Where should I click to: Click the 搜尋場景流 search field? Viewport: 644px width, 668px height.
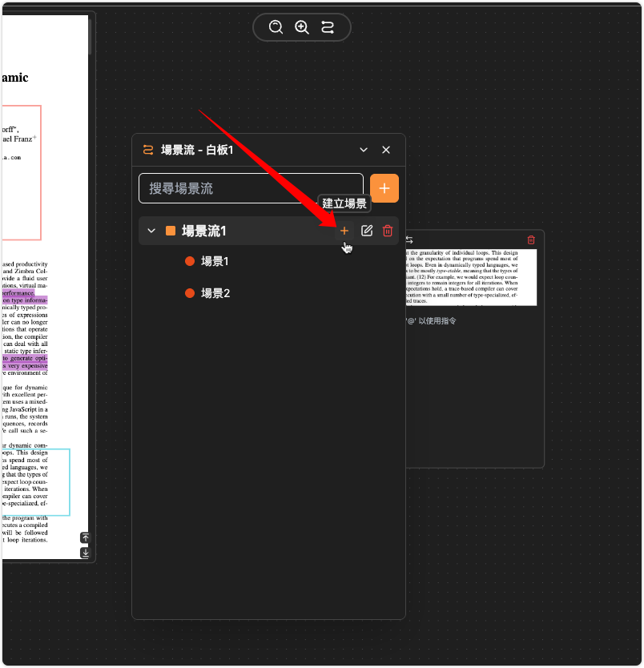click(251, 188)
